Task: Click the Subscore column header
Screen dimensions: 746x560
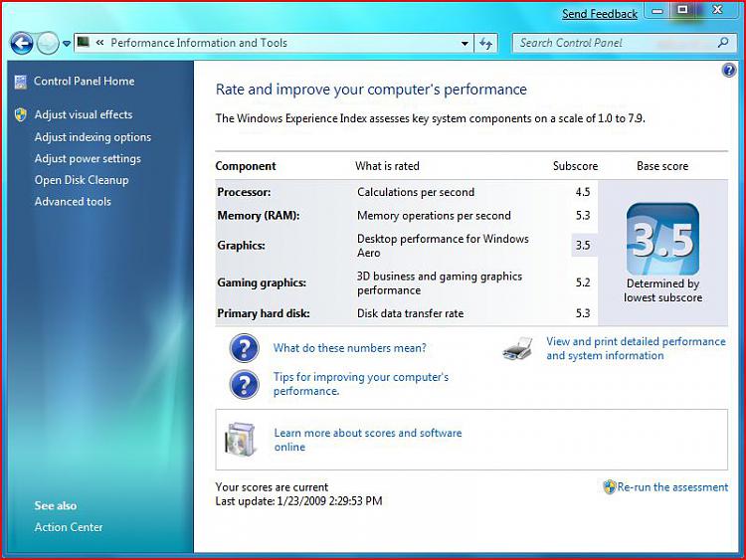Action: click(575, 166)
